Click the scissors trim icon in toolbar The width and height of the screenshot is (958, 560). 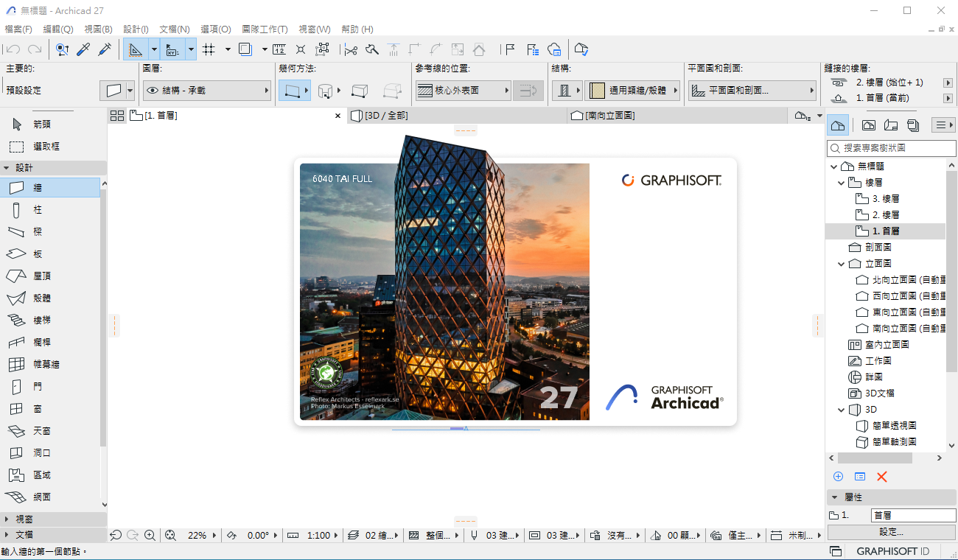351,49
